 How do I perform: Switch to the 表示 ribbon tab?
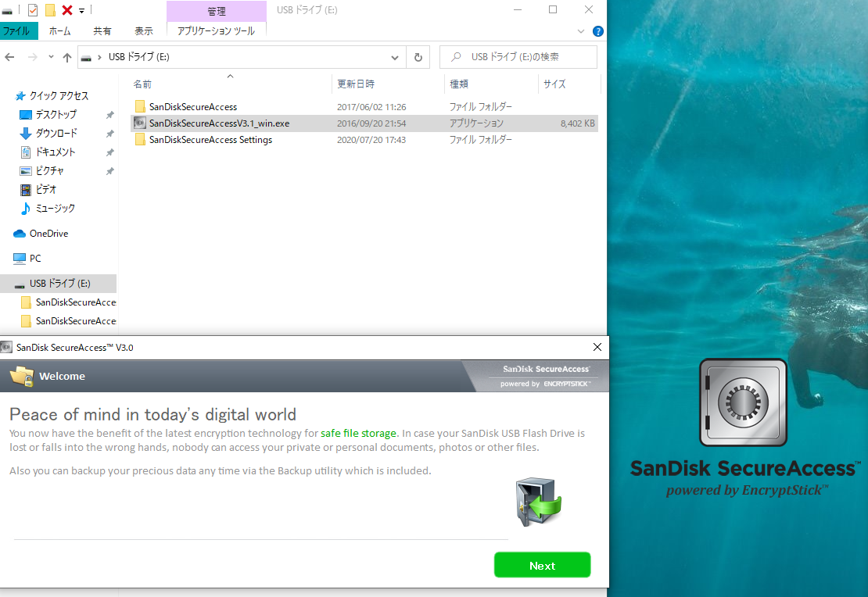[144, 31]
